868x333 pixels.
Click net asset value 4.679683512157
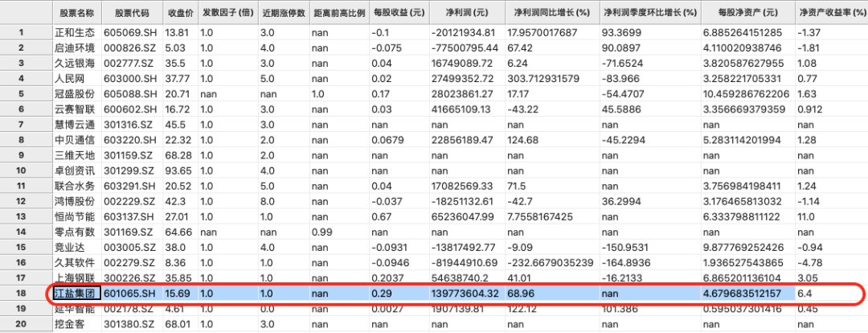tap(748, 292)
